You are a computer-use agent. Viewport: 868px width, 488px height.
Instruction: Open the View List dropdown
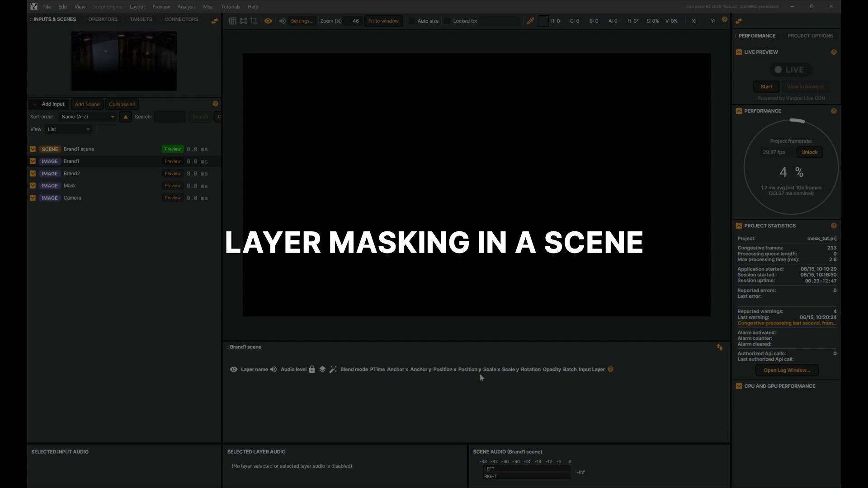(x=68, y=129)
